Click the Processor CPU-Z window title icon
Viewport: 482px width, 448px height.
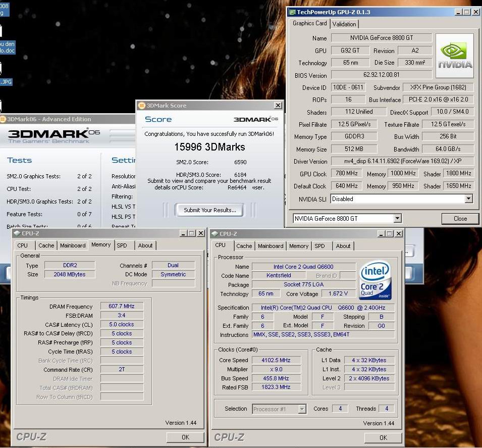pos(215,234)
